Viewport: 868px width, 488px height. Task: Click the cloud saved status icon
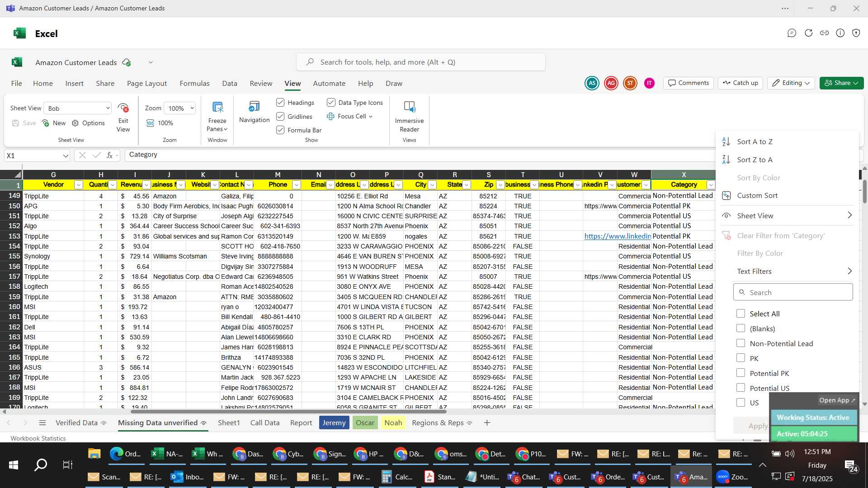point(127,62)
